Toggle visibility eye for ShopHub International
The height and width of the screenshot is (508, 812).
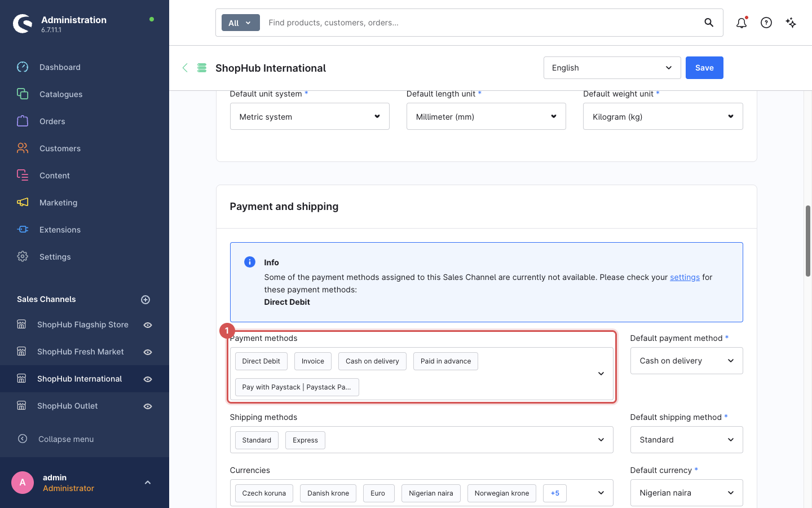tap(148, 379)
